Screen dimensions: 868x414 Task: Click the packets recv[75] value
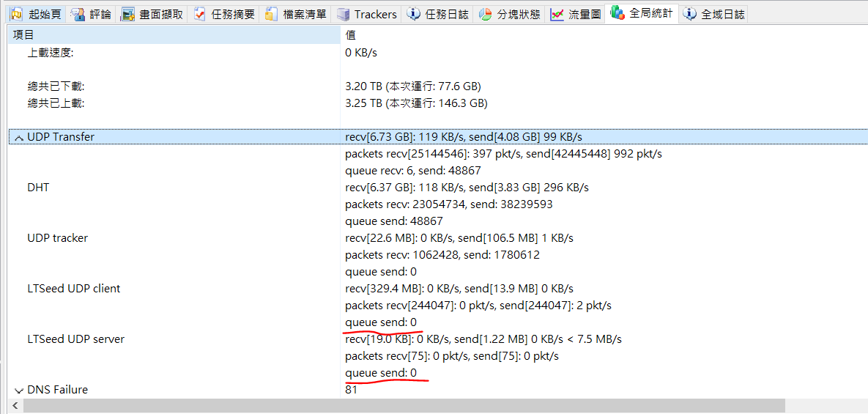click(x=452, y=355)
